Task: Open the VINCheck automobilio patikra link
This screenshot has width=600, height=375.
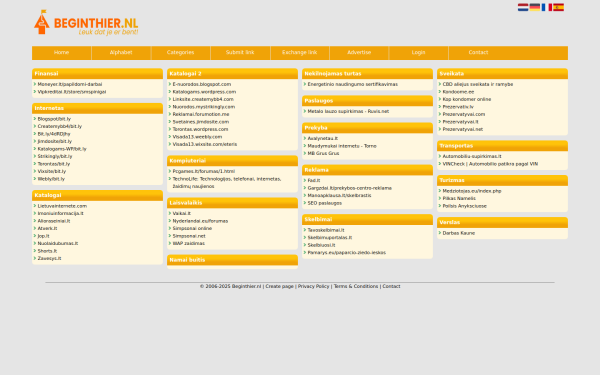Action: [490, 164]
